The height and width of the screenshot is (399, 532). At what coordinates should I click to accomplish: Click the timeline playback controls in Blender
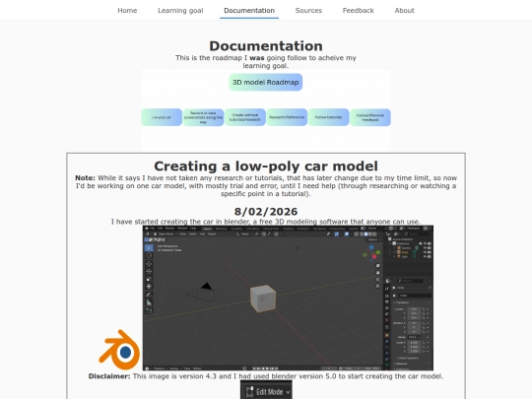click(x=266, y=368)
